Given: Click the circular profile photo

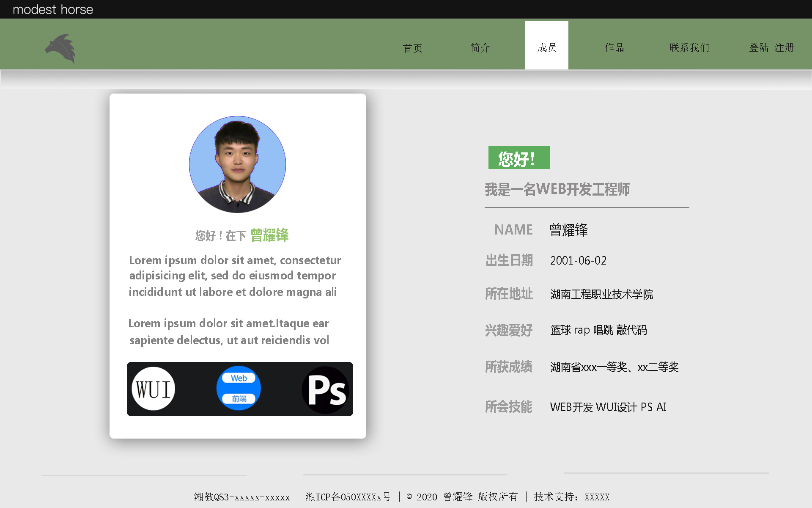Looking at the screenshot, I should pyautogui.click(x=237, y=164).
